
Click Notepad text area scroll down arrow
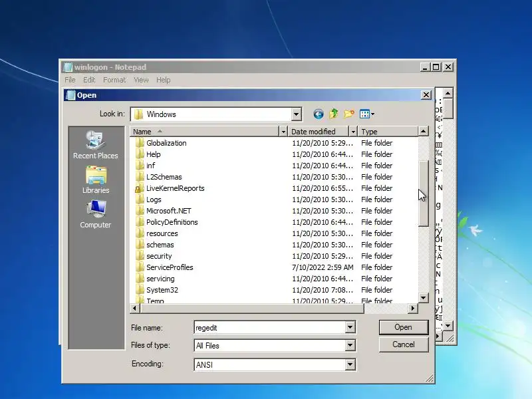(x=448, y=326)
